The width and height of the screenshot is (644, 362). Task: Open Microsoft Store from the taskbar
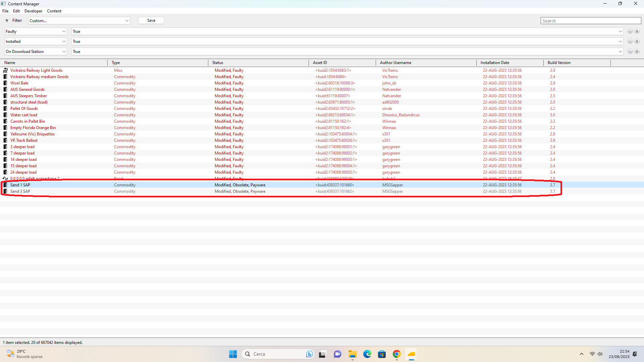382,354
